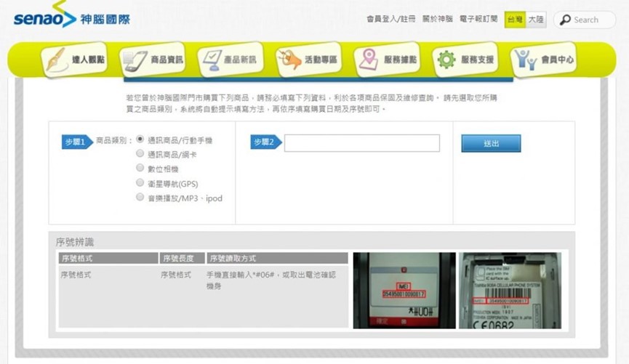This screenshot has width=629, height=364.
Task: Click the magnifier search icon
Action: pyautogui.click(x=565, y=20)
